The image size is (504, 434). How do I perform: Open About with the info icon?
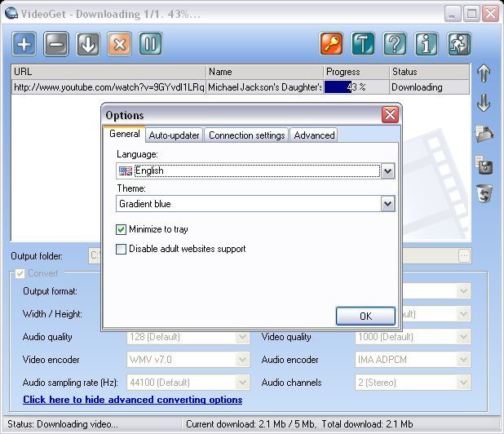click(427, 44)
